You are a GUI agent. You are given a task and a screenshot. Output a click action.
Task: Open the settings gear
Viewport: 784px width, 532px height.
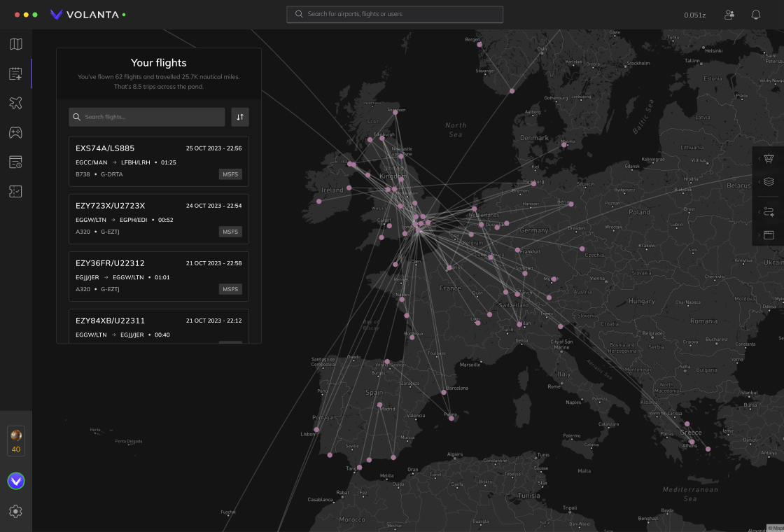tap(15, 512)
